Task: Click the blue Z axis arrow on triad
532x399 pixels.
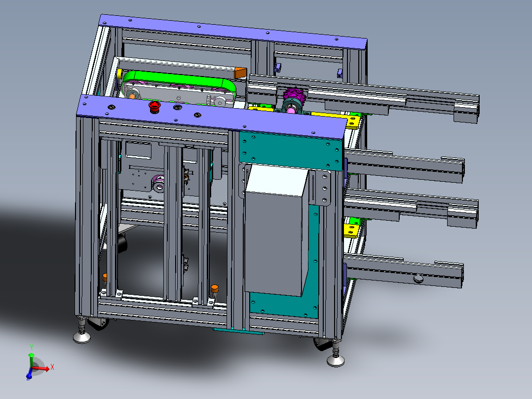Action: (29, 373)
